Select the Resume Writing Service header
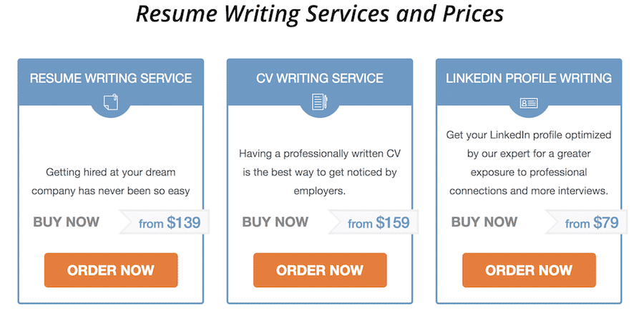The width and height of the screenshot is (644, 318). coord(110,78)
